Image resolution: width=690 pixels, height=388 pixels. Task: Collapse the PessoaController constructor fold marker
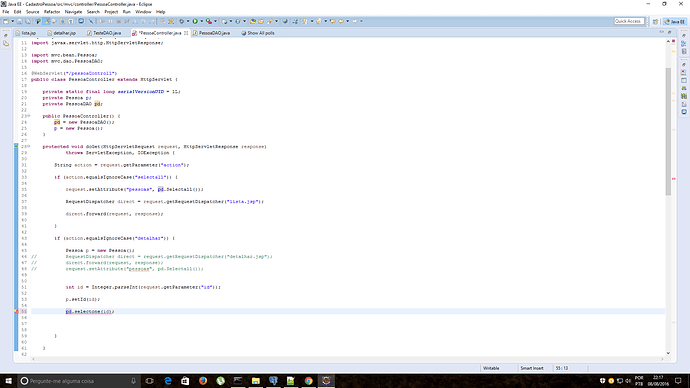[x=29, y=116]
